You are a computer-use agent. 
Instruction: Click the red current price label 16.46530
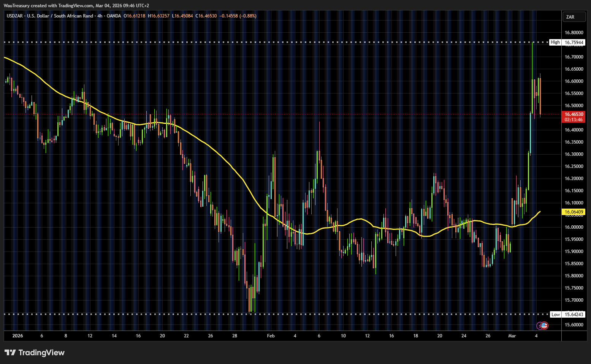(574, 114)
